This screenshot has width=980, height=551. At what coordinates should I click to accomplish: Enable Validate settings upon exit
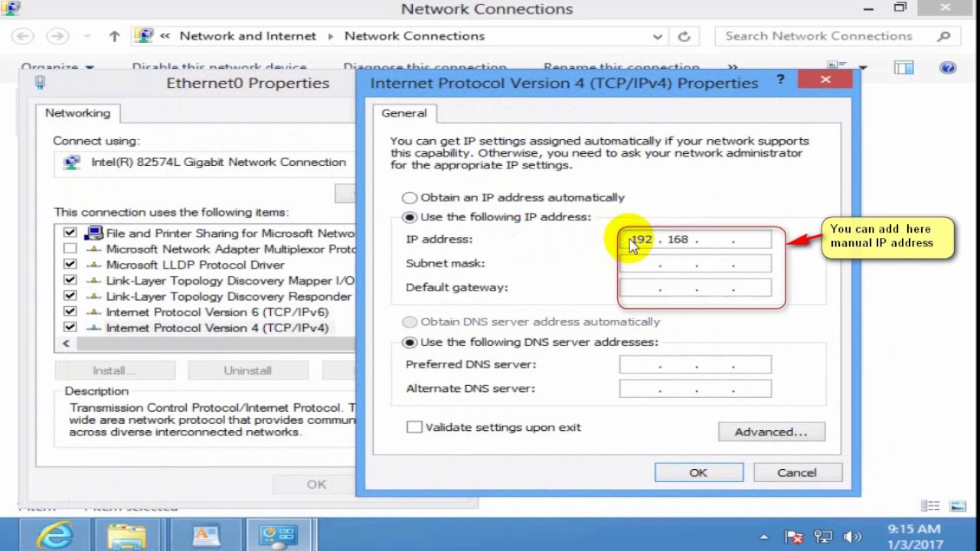pyautogui.click(x=414, y=427)
